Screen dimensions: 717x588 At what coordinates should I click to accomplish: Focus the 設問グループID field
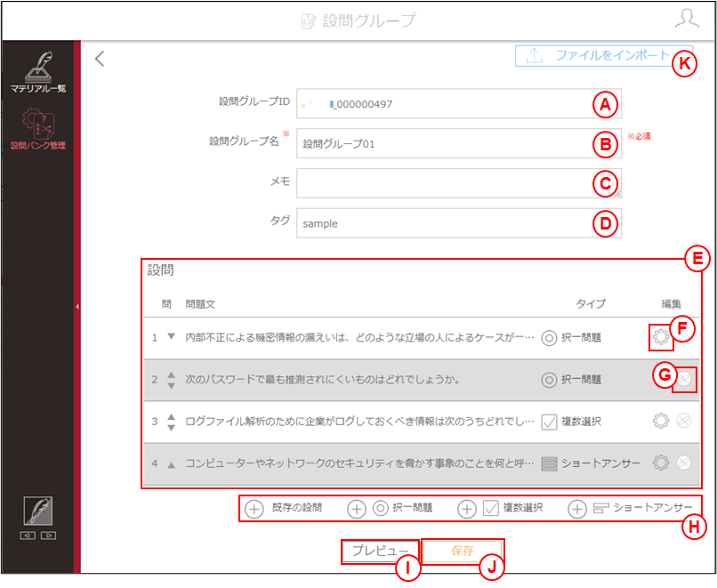[459, 104]
